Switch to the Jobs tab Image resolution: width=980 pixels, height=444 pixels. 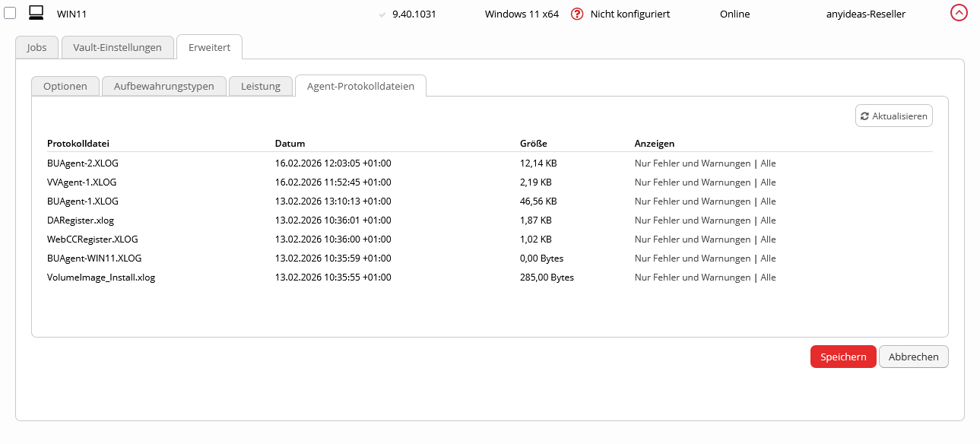pyautogui.click(x=36, y=47)
